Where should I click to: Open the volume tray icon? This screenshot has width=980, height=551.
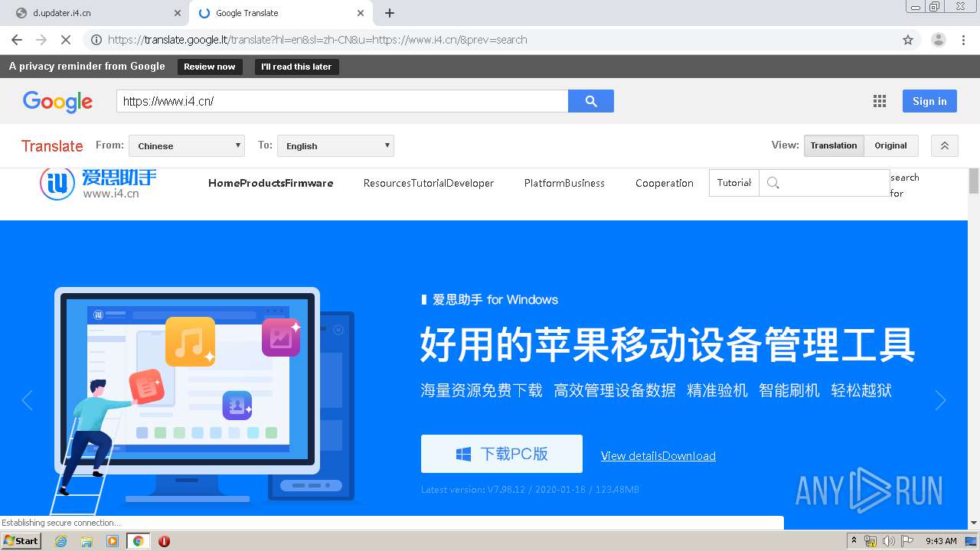[x=888, y=541]
